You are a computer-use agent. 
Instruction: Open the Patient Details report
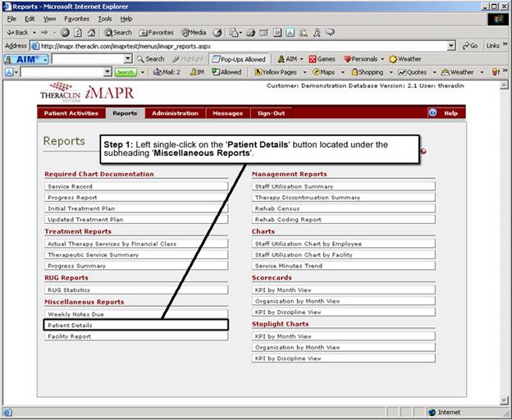(x=136, y=326)
